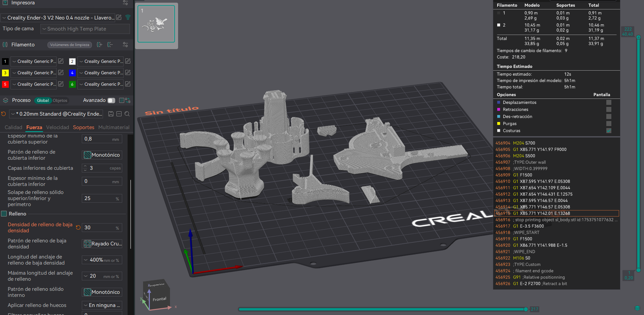Enable Desplazamientos display checkbox
Image resolution: width=644 pixels, height=315 pixels.
[x=608, y=102]
